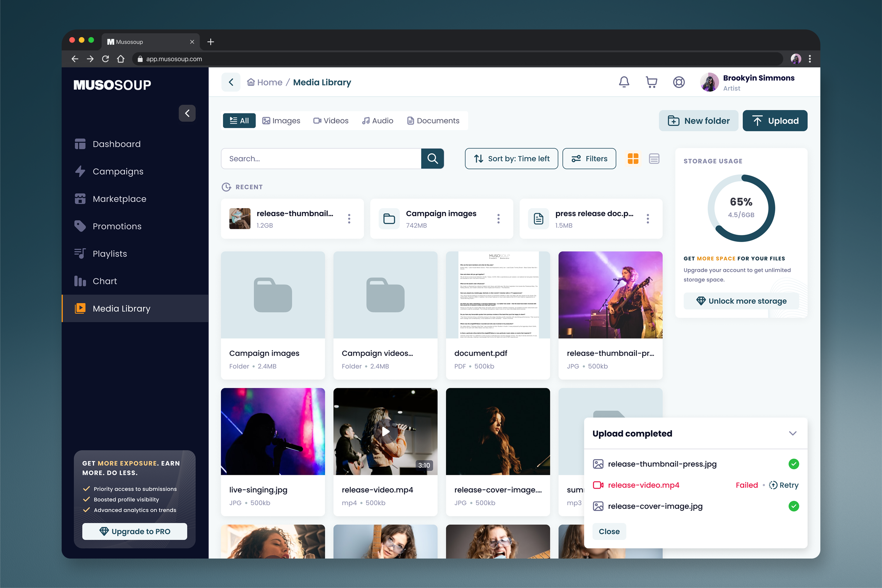Open the Sort by Time left dropdown
The width and height of the screenshot is (882, 588).
pos(512,159)
